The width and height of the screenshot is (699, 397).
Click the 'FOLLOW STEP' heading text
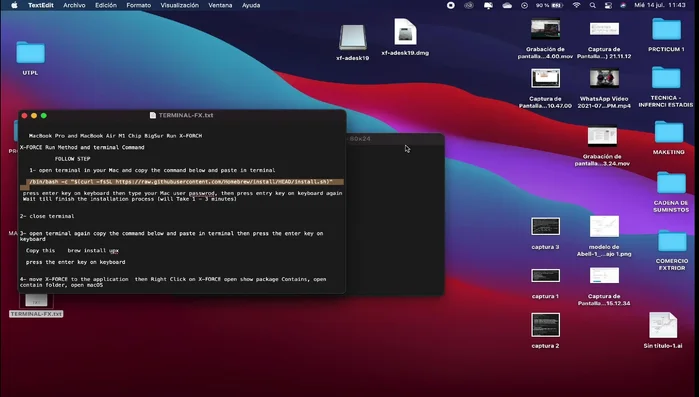(73, 159)
